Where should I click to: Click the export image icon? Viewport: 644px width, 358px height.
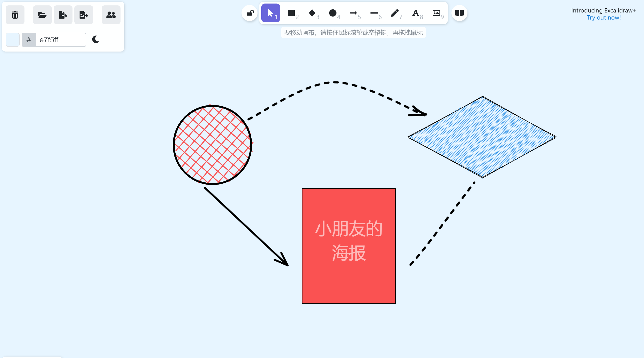(84, 15)
